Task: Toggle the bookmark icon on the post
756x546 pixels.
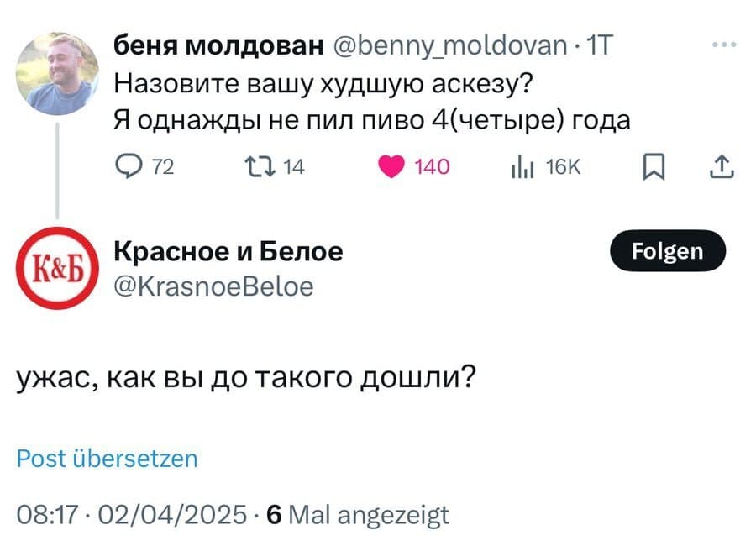Action: [x=652, y=167]
